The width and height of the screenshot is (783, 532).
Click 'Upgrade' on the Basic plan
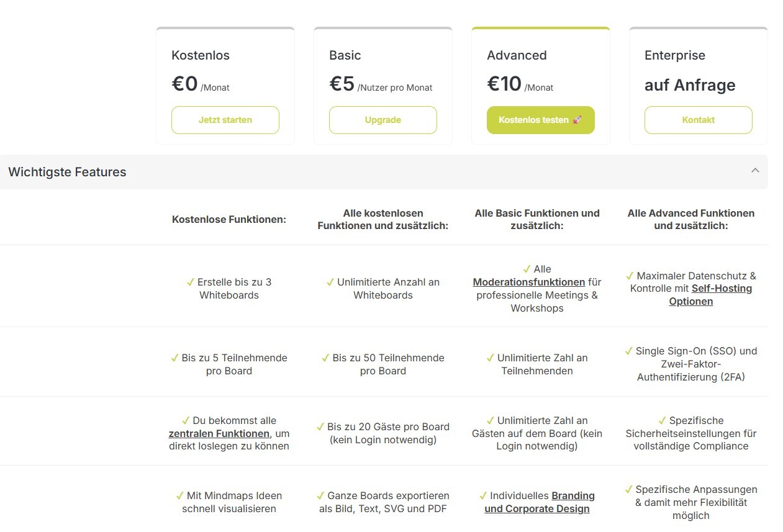[x=382, y=120]
